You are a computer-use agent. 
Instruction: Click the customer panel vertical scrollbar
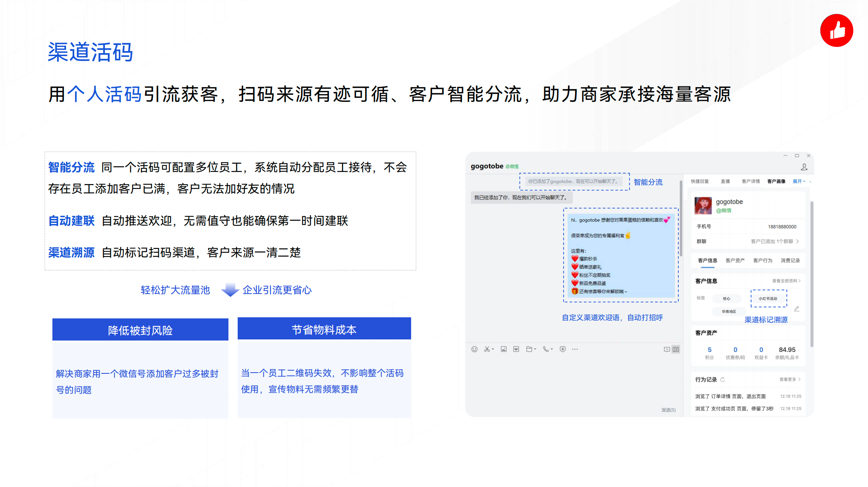coord(812,273)
